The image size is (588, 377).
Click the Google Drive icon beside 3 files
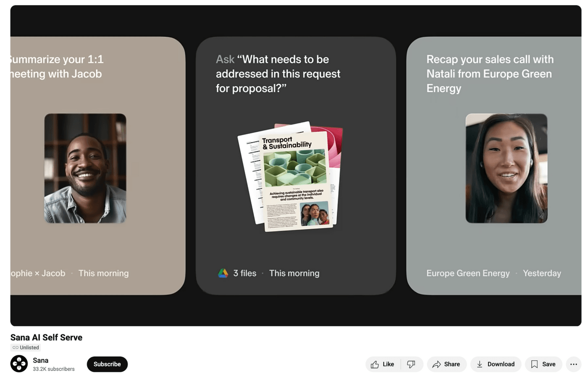click(x=223, y=273)
